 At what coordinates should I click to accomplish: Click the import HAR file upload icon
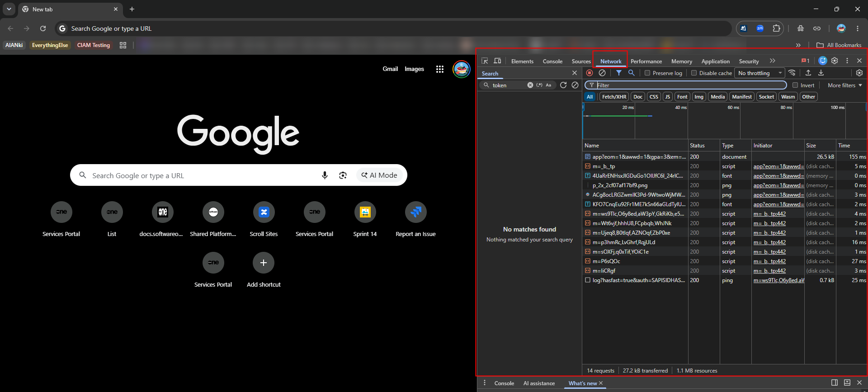pyautogui.click(x=808, y=73)
